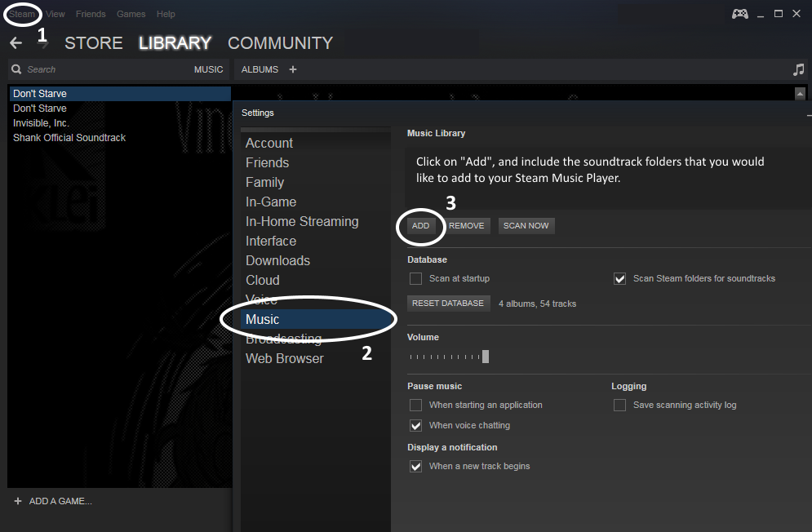Select Account in Settings categories

coord(269,143)
